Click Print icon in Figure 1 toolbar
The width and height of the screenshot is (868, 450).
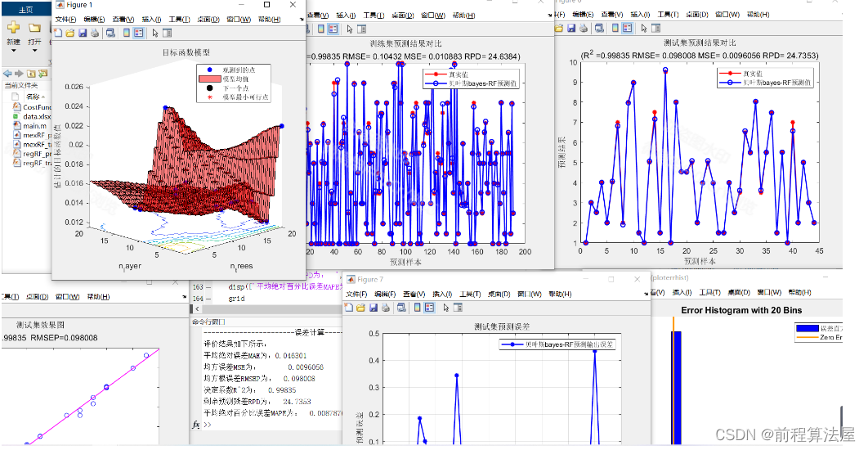[x=95, y=34]
